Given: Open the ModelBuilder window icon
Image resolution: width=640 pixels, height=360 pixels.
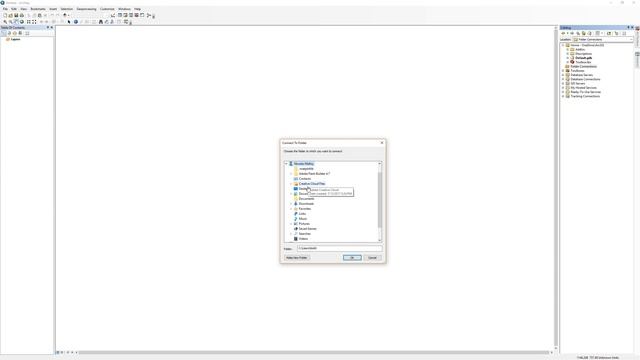Looking at the screenshot, I should point(149,15).
